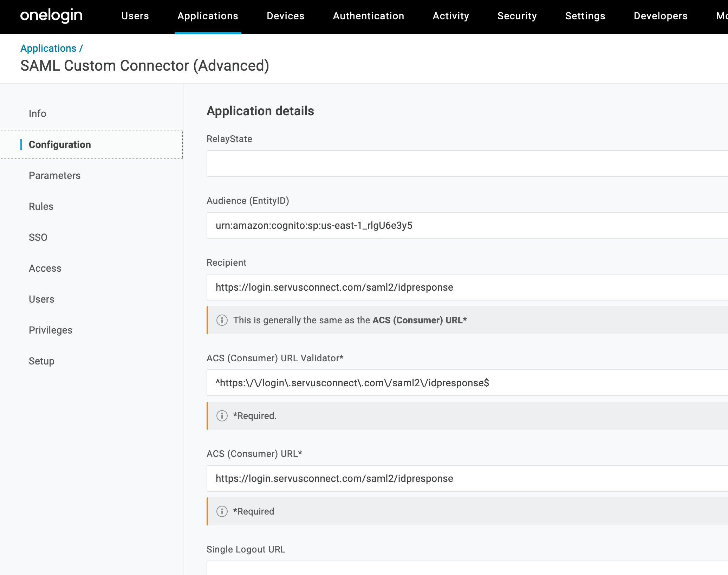Focus the Audience (EntityID) field
Image resolution: width=728 pixels, height=575 pixels.
(x=467, y=225)
